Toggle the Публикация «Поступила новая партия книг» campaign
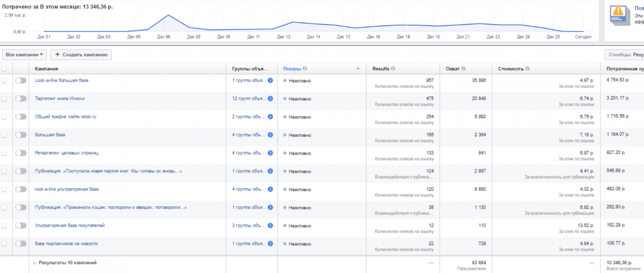The image size is (644, 273). [21, 171]
